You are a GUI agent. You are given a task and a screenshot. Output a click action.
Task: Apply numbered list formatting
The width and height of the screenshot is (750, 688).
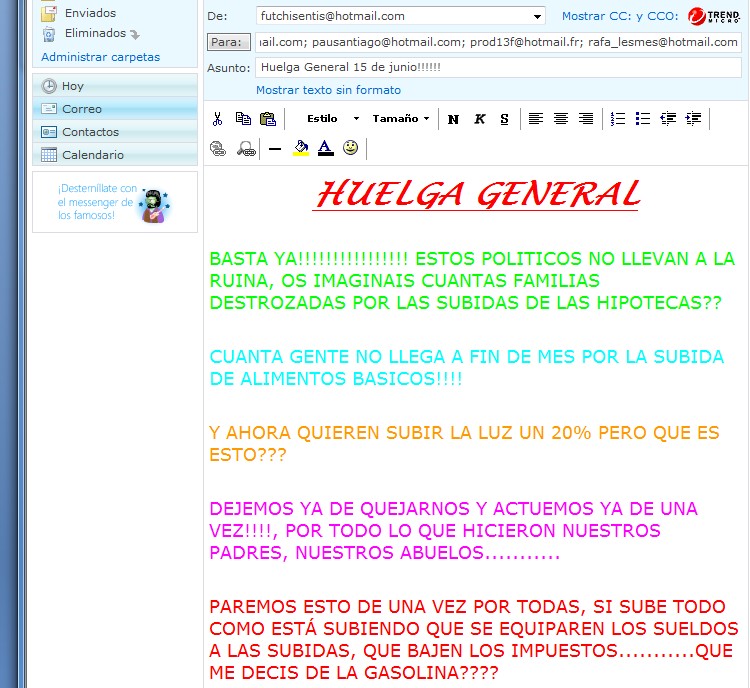(x=618, y=118)
